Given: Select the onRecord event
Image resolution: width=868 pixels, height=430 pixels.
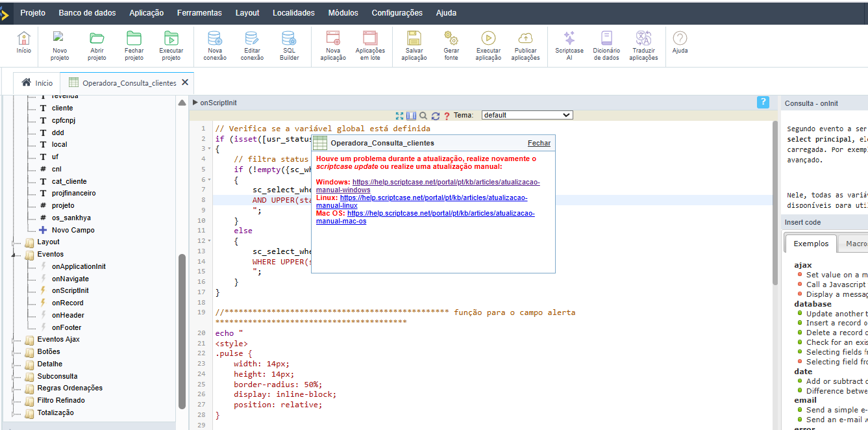Looking at the screenshot, I should (68, 303).
